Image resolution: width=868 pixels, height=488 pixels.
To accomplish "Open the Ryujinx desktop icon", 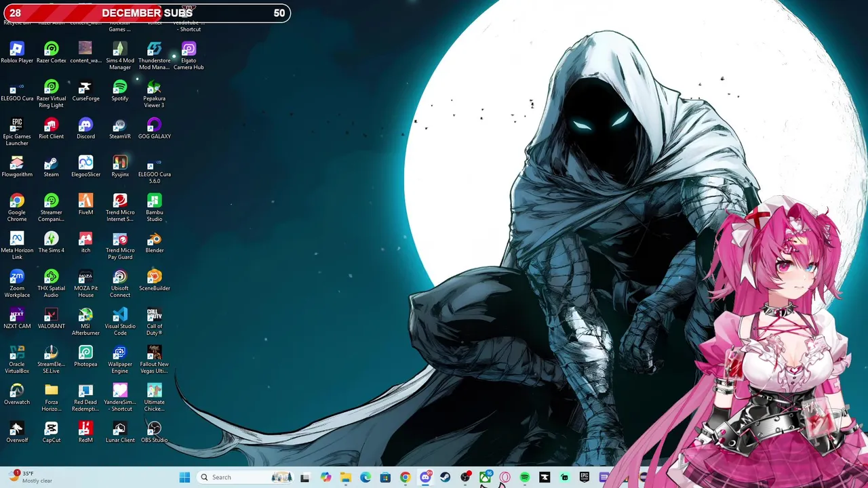I will click(120, 167).
